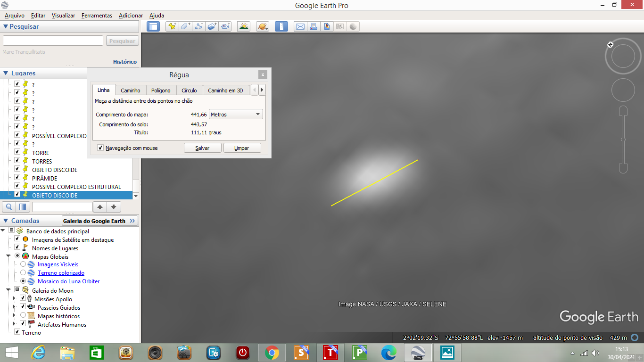Add a path from the toolbar
Image resolution: width=644 pixels, height=362 pixels.
pyautogui.click(x=198, y=26)
